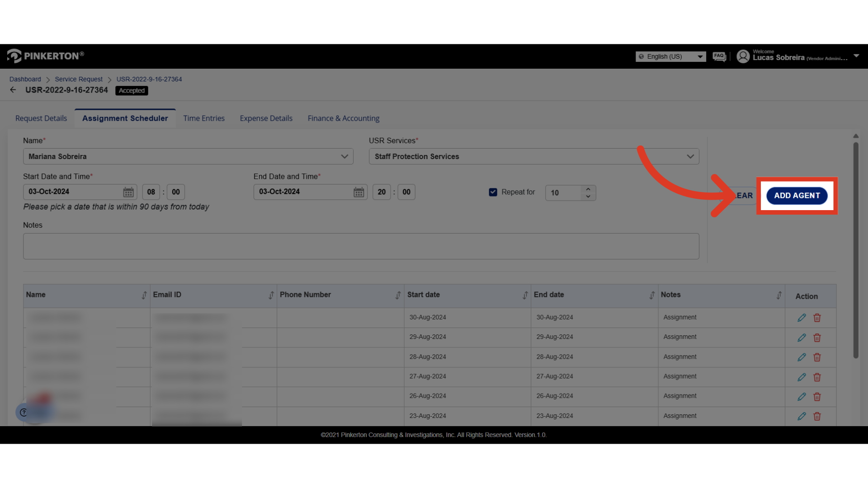The height and width of the screenshot is (488, 868).
Task: Open the Finance & Accounting tab
Action: click(343, 118)
